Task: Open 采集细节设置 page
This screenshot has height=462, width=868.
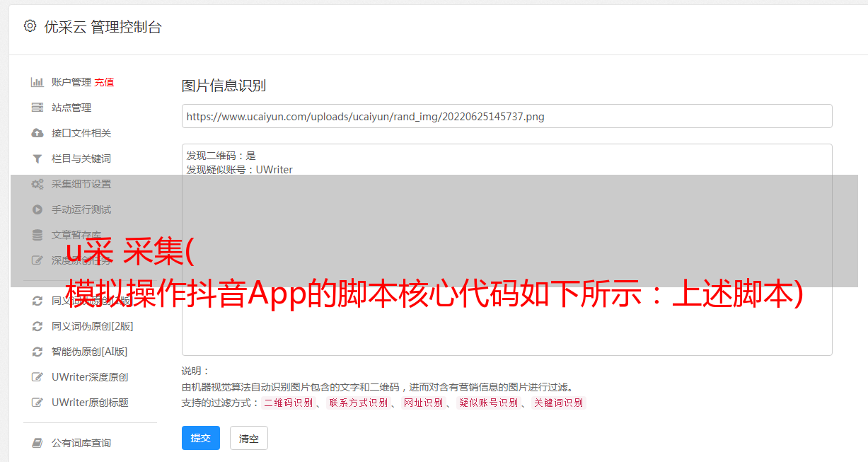Action: 81,184
